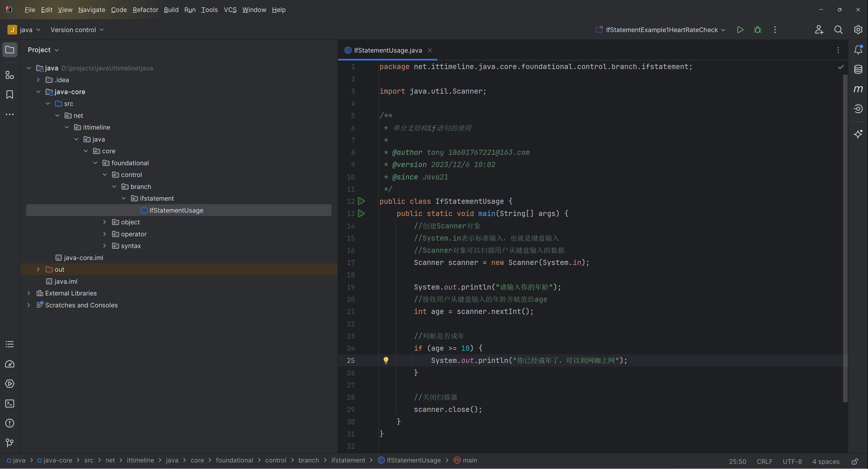Click line 17 Scanner scanner code
The image size is (868, 469).
pyautogui.click(x=502, y=263)
